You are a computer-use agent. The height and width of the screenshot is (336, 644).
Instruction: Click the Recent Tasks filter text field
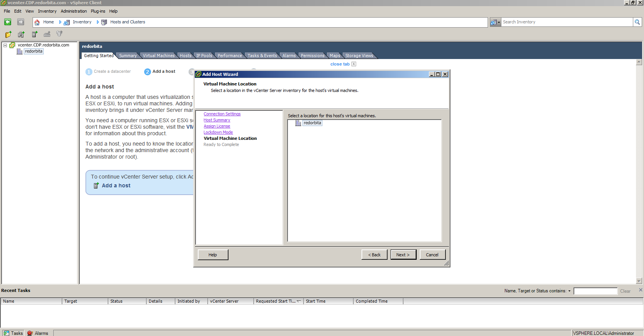(x=595, y=291)
